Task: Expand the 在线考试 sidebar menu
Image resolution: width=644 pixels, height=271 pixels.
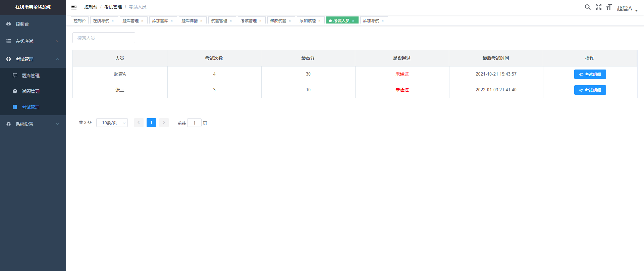Action: (x=58, y=41)
